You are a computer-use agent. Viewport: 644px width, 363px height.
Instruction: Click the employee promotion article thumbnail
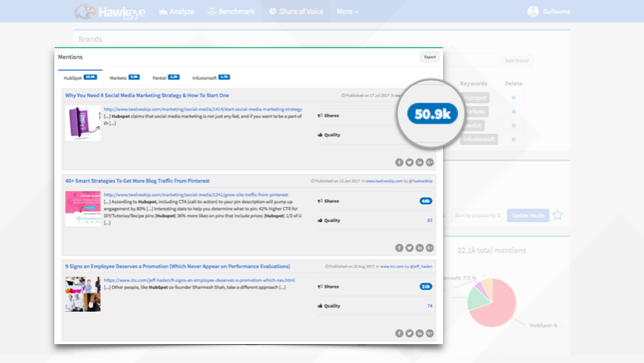coord(83,294)
